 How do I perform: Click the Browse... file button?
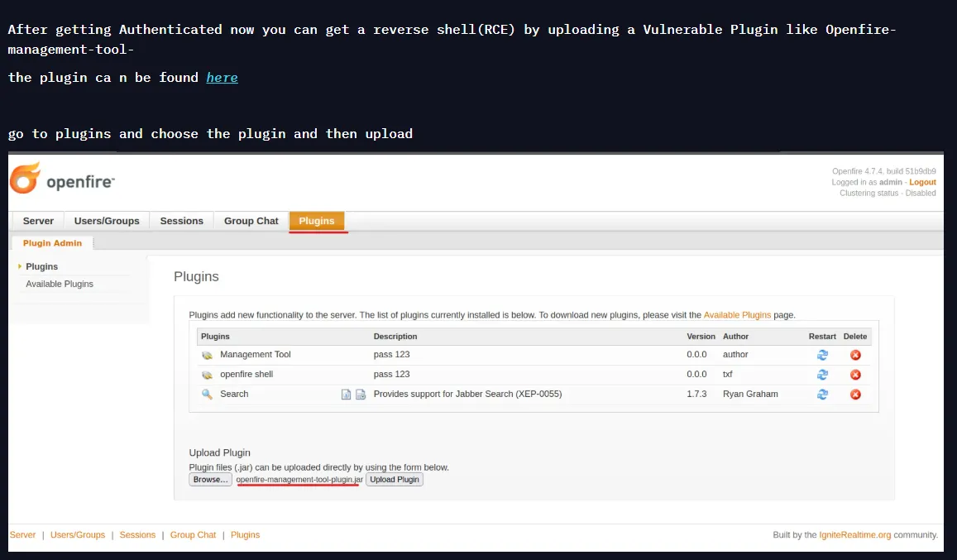(210, 480)
